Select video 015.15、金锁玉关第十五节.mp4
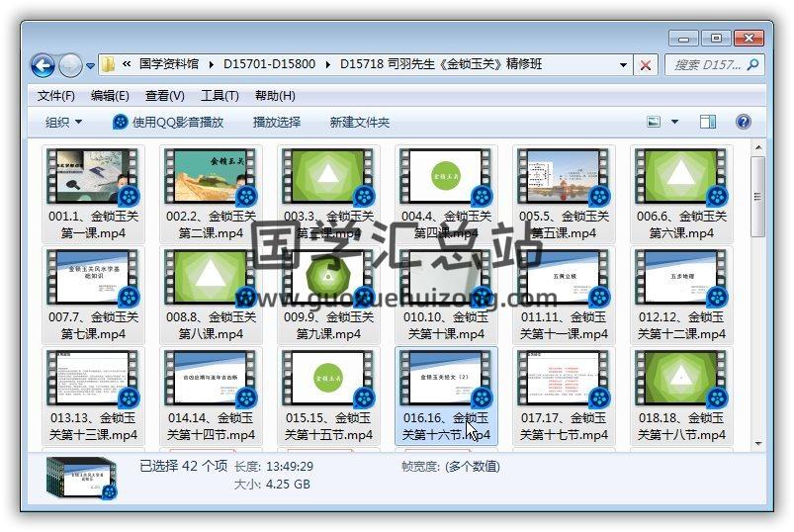 pos(328,396)
